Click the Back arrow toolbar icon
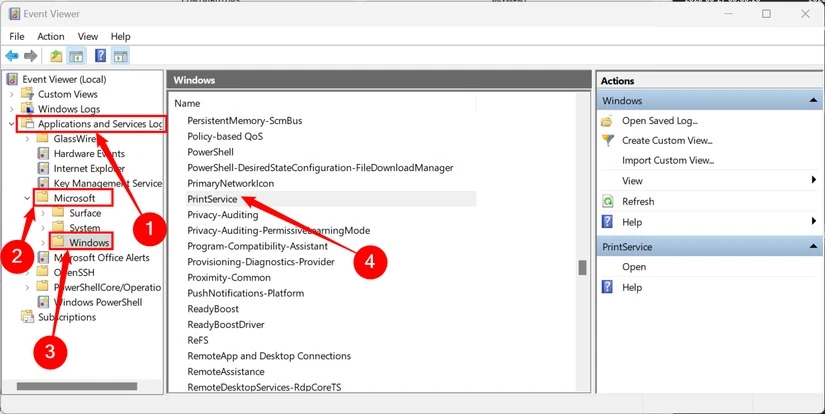The height and width of the screenshot is (414, 825). pos(12,56)
